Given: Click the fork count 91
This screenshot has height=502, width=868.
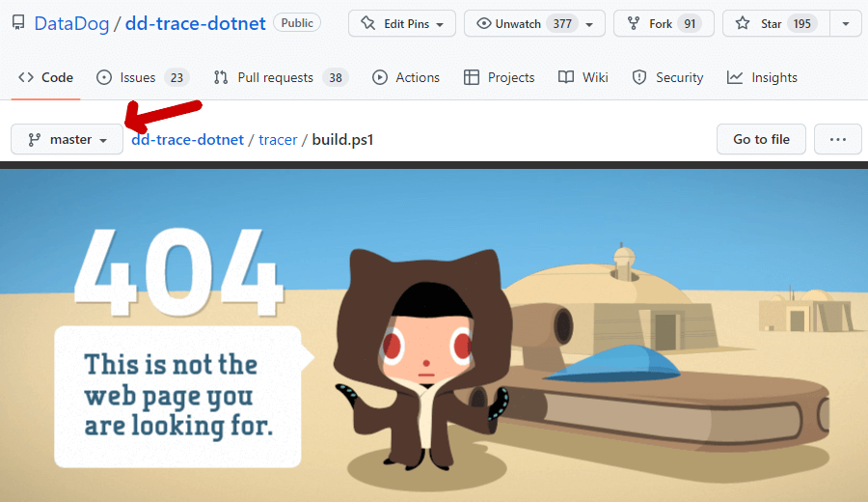Looking at the screenshot, I should pyautogui.click(x=690, y=24).
